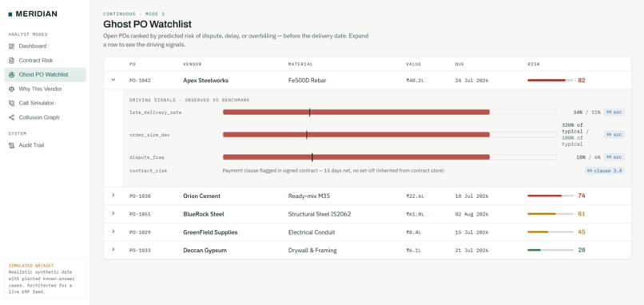Viewport: 644px width, 305px height.
Task: Click the 24 Jul 2026 due date
Action: pyautogui.click(x=471, y=81)
